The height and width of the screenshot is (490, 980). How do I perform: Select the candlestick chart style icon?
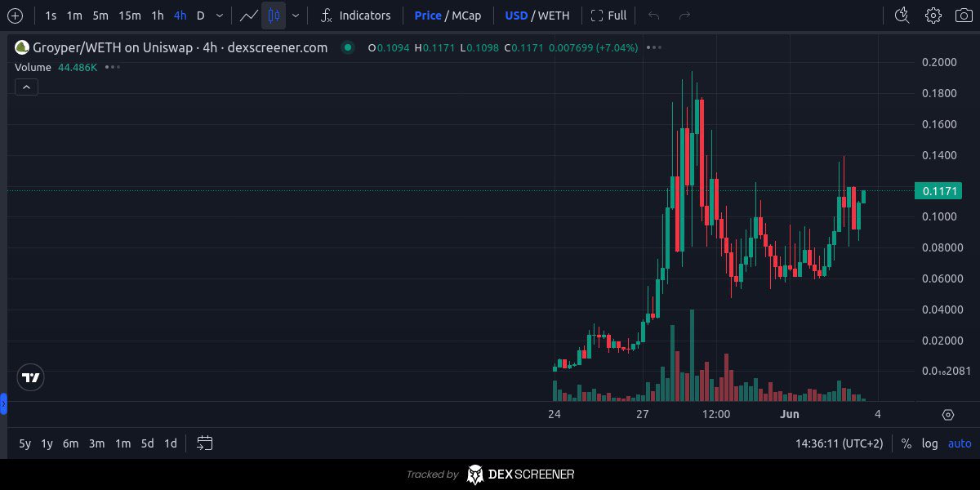point(274,16)
